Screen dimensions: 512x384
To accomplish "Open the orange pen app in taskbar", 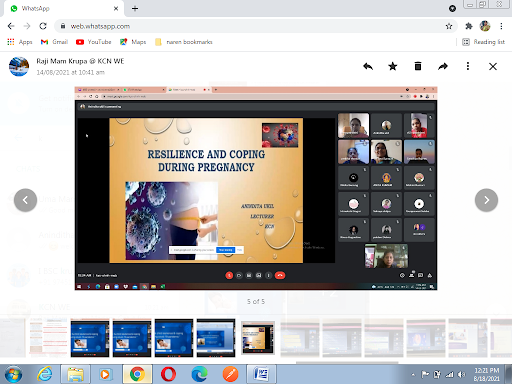I will coord(230,374).
